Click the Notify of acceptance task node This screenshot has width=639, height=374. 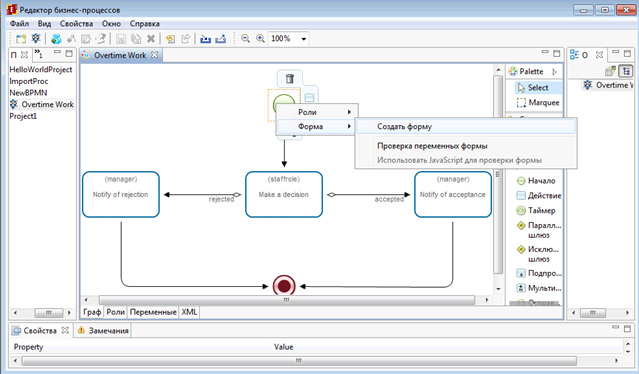click(453, 194)
